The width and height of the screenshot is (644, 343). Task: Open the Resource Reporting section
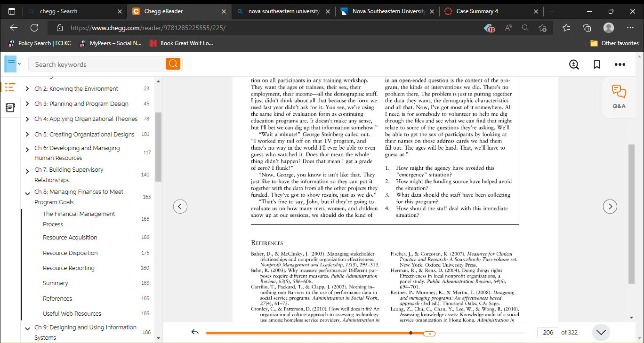[x=69, y=268]
